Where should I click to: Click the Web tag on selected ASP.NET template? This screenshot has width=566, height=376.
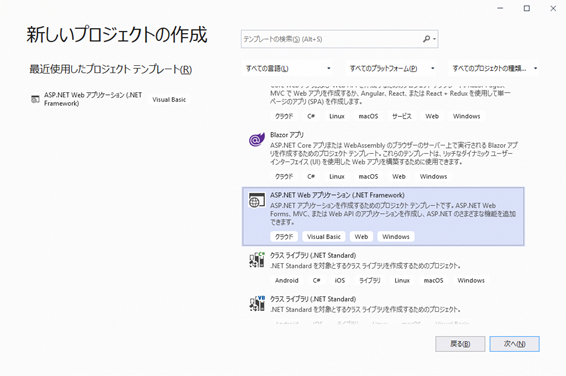click(361, 237)
